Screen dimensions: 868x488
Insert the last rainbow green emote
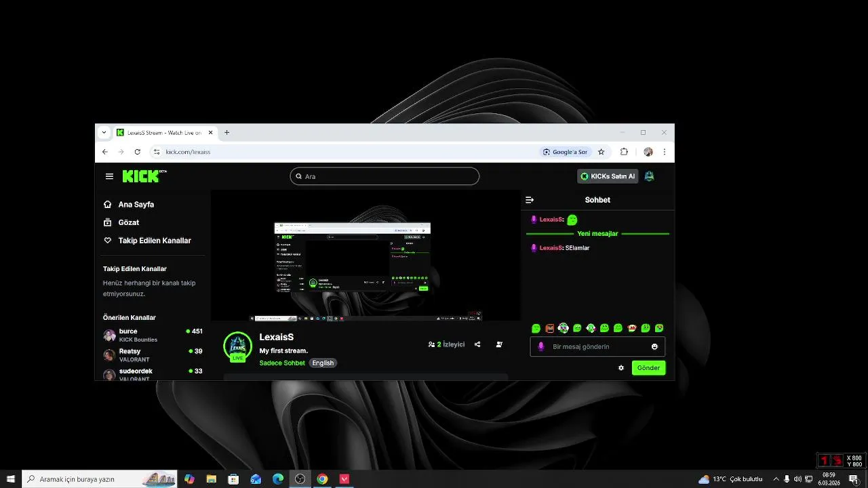click(x=658, y=328)
